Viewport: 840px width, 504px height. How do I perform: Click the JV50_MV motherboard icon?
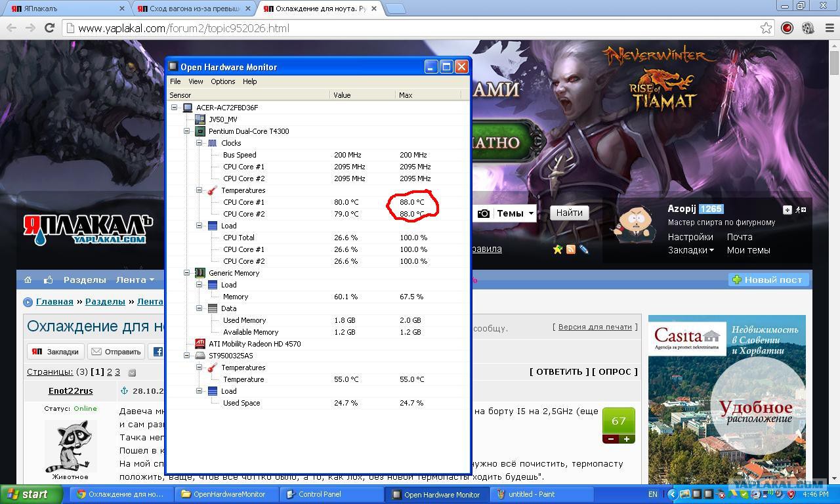pos(200,119)
